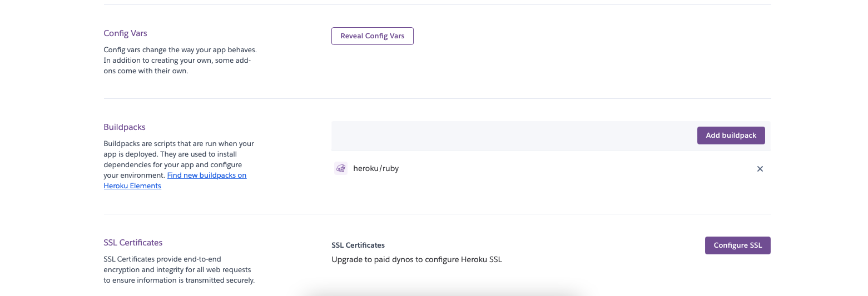
Task: Click the bold SSL Certificates label
Action: (358, 245)
